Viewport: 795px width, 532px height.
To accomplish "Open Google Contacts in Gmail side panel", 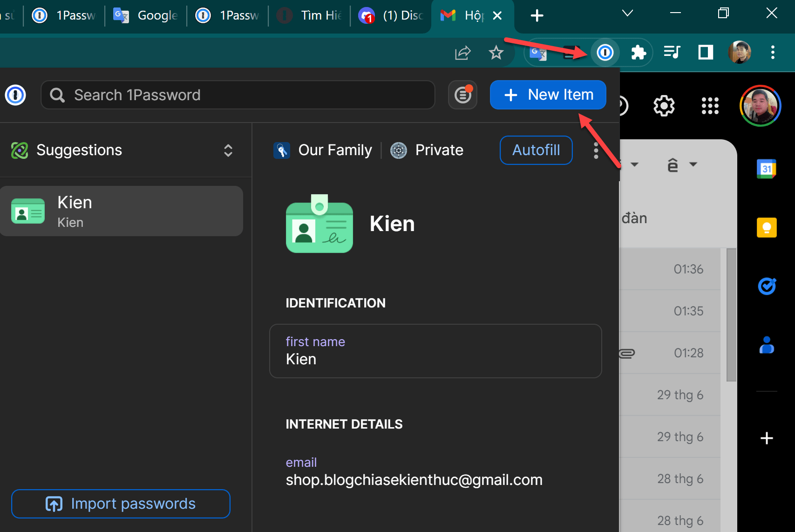I will point(767,345).
